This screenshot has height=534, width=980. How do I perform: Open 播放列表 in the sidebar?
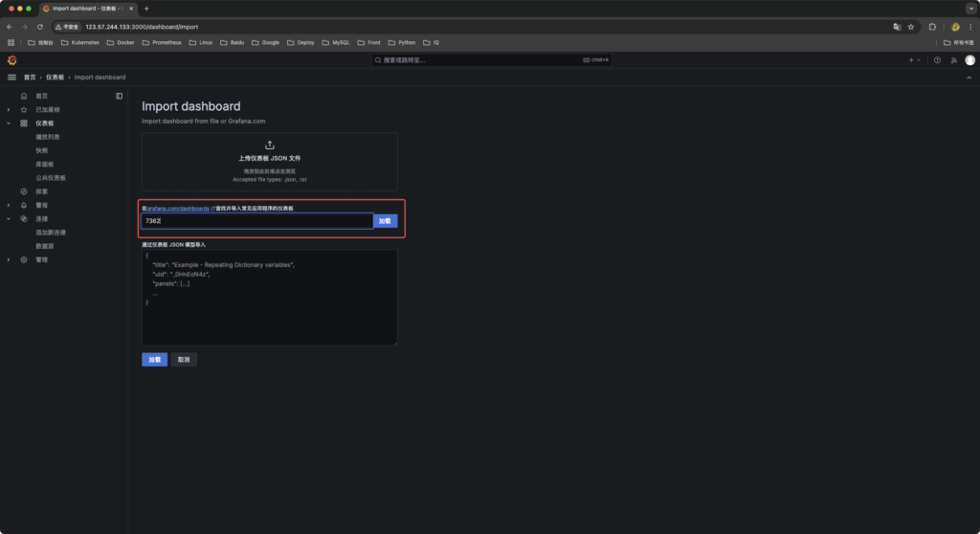coord(48,137)
